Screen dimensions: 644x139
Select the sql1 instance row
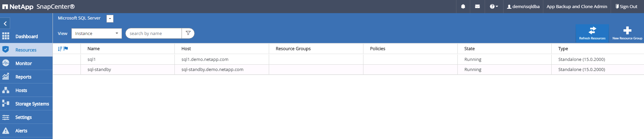tap(92, 59)
